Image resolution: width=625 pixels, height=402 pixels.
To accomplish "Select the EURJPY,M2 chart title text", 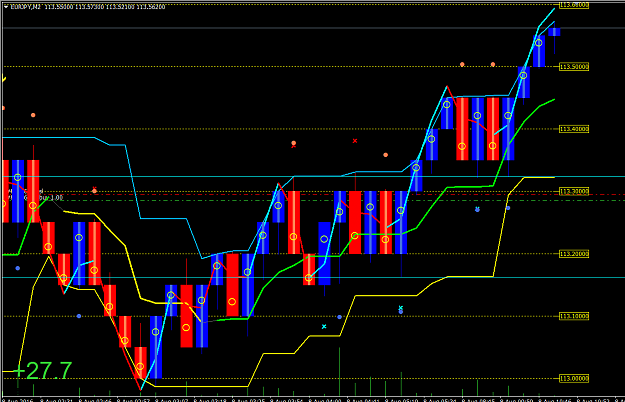I will click(26, 7).
